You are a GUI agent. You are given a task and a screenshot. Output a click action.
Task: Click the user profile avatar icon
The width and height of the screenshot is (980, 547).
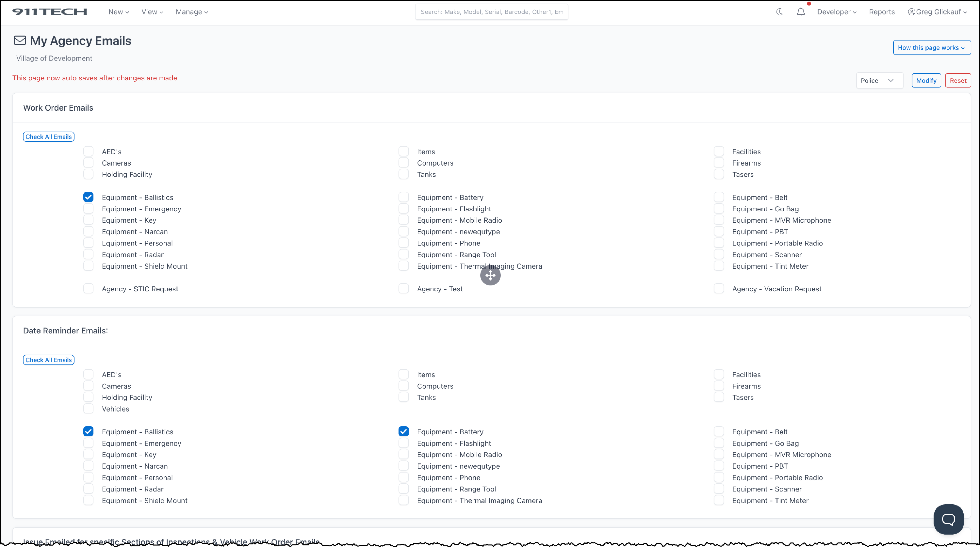pyautogui.click(x=911, y=12)
